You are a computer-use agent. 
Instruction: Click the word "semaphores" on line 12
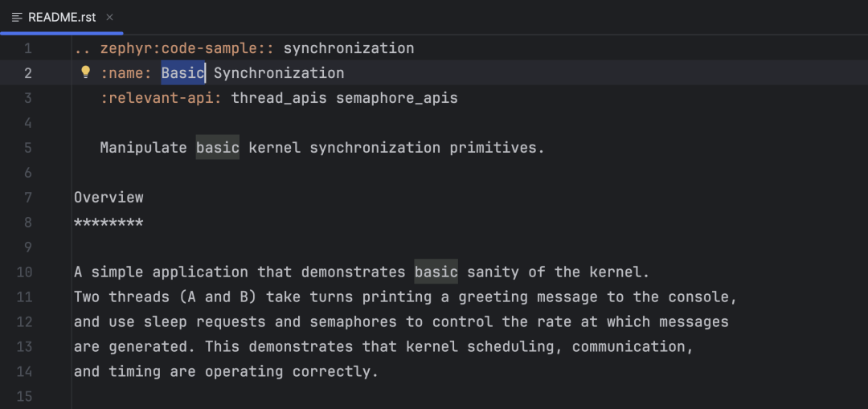pyautogui.click(x=353, y=322)
